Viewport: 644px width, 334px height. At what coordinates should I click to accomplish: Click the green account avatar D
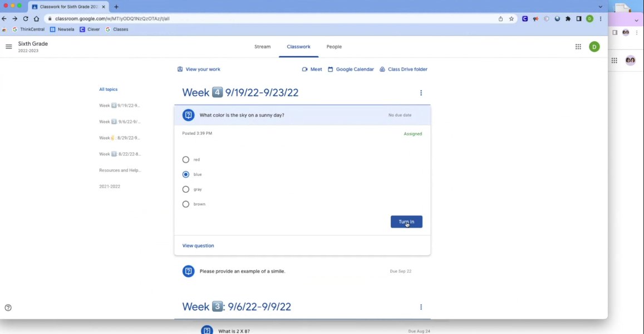(x=594, y=47)
